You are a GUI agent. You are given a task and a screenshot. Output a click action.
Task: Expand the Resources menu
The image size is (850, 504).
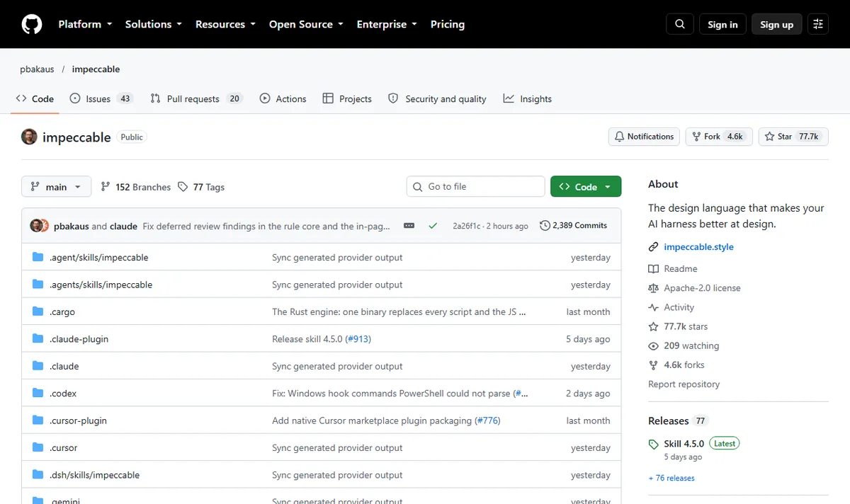click(x=226, y=24)
